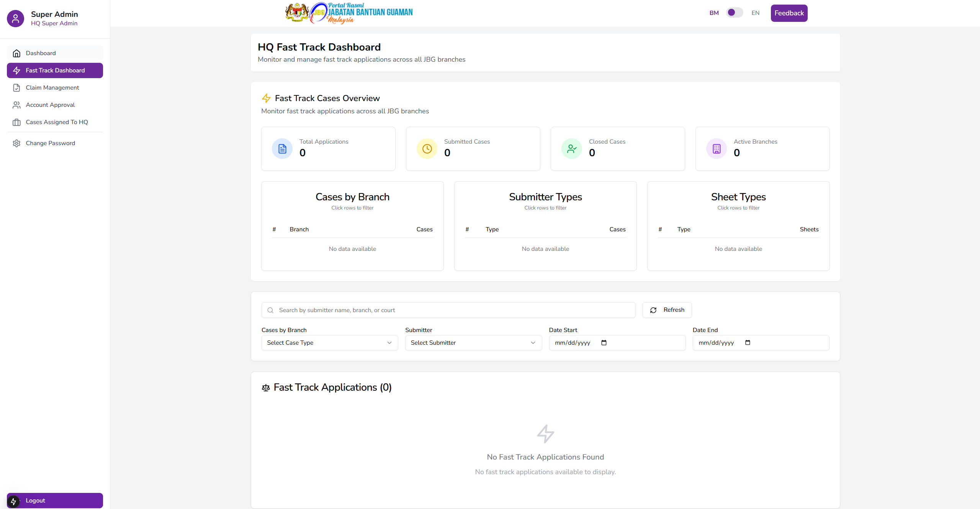The width and height of the screenshot is (980, 509).
Task: Click the Super Admin profile avatar icon
Action: [16, 18]
